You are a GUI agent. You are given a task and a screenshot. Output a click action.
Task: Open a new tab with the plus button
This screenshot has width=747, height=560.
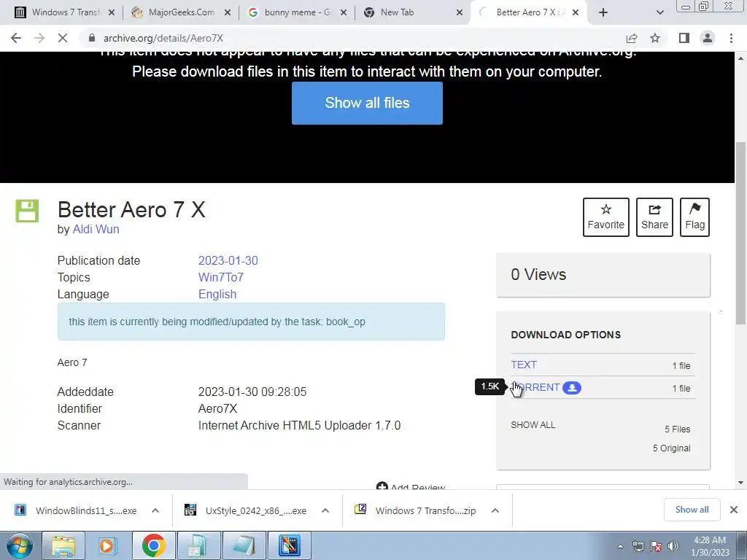tap(603, 12)
